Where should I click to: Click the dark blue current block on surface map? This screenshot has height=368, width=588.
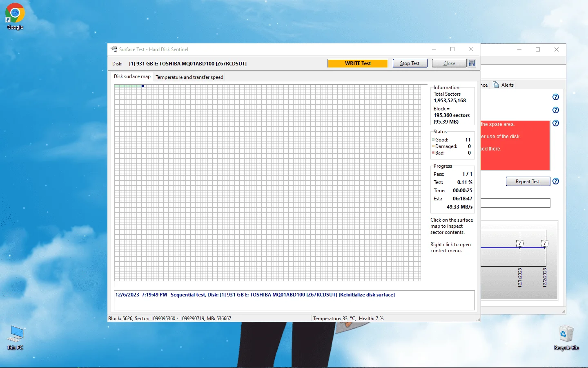[x=143, y=86]
